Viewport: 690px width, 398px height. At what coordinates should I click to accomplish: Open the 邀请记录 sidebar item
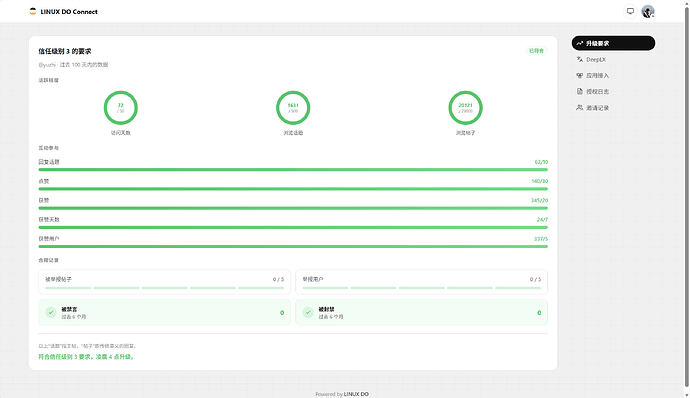[613, 107]
